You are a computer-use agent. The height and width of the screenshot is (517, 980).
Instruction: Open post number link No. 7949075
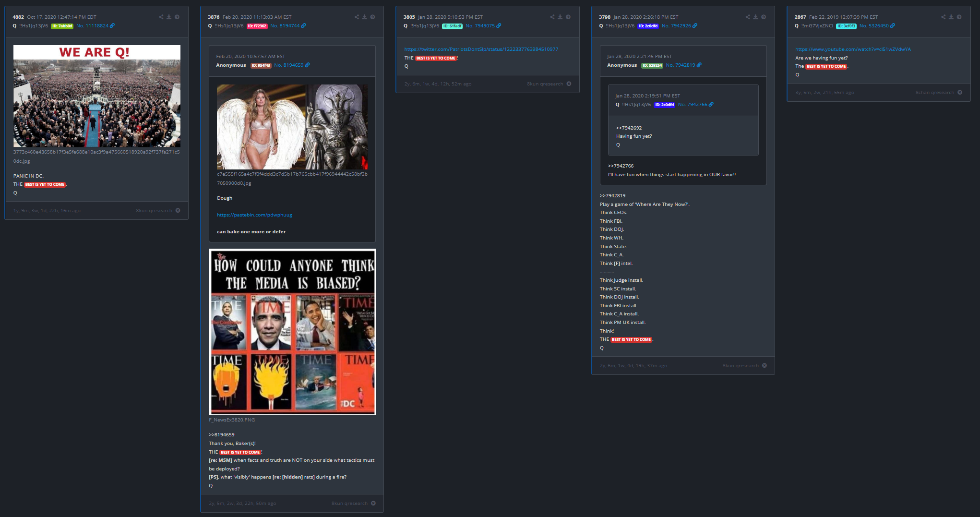tap(480, 26)
